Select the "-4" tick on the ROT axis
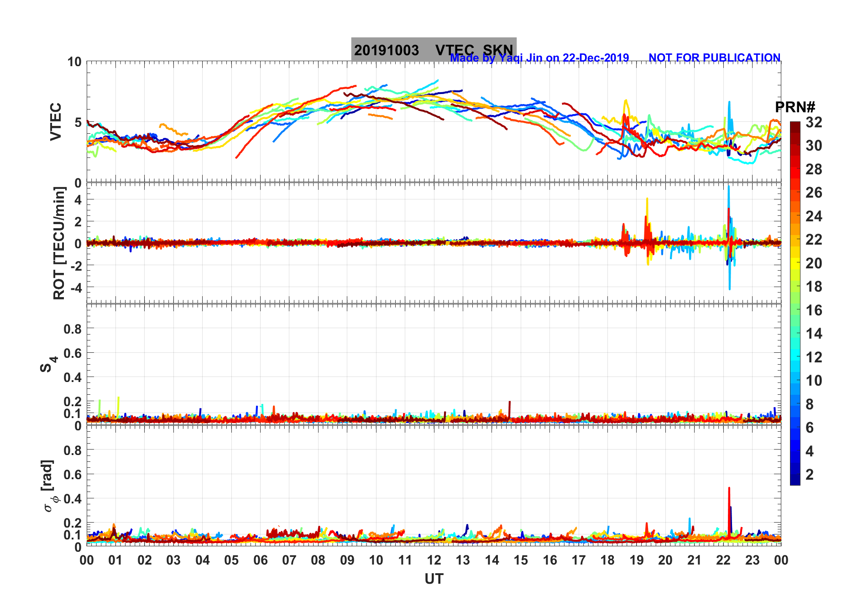 [x=75, y=288]
